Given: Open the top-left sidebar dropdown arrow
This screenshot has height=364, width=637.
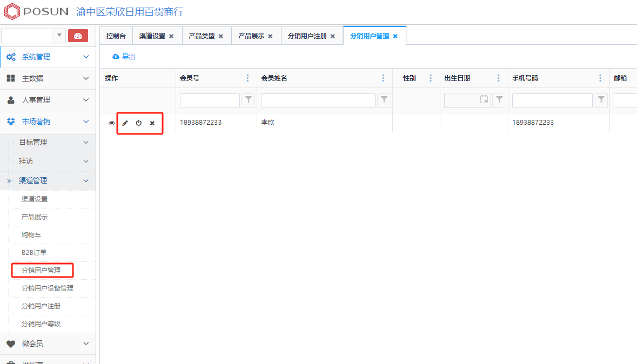Looking at the screenshot, I should [59, 36].
